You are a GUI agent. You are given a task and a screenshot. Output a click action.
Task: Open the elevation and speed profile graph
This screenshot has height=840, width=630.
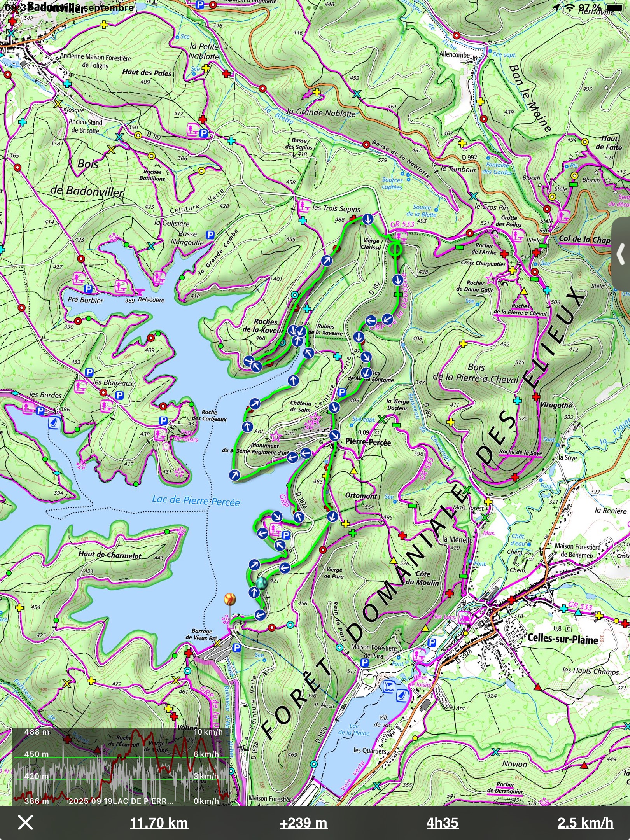pyautogui.click(x=121, y=766)
